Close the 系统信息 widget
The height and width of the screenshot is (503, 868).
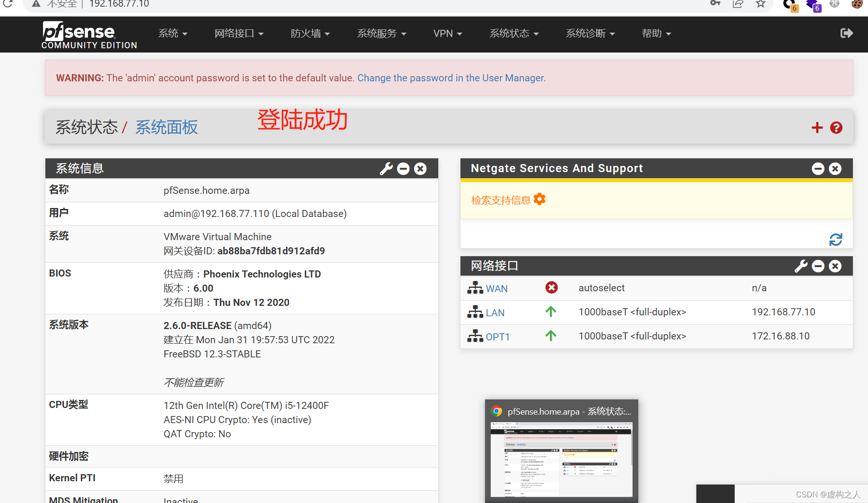pos(420,169)
